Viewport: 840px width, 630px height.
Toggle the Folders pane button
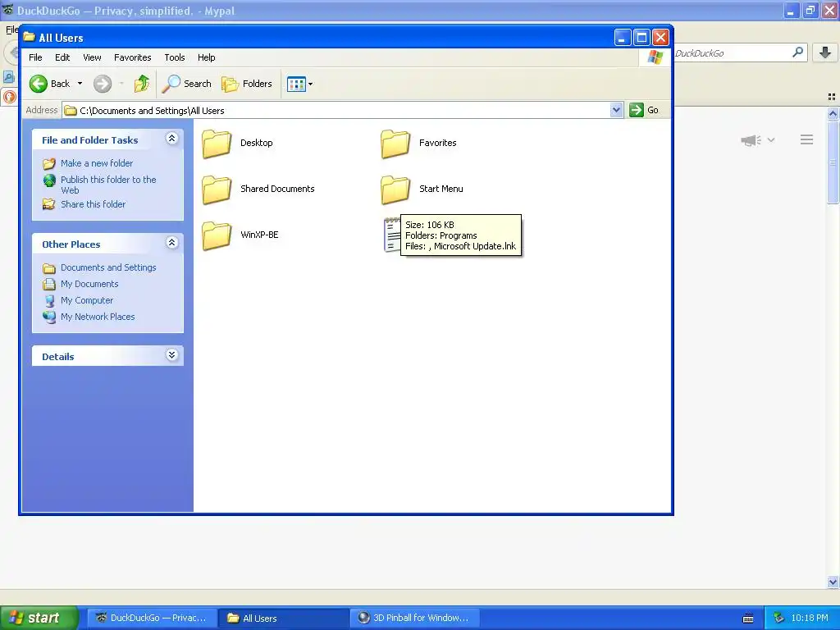click(x=247, y=84)
